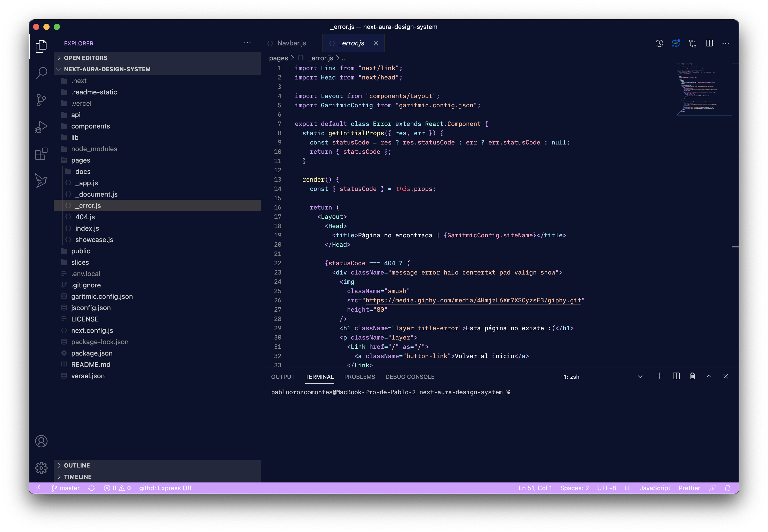This screenshot has width=768, height=532.
Task: Open the Extensions view icon
Action: (41, 154)
